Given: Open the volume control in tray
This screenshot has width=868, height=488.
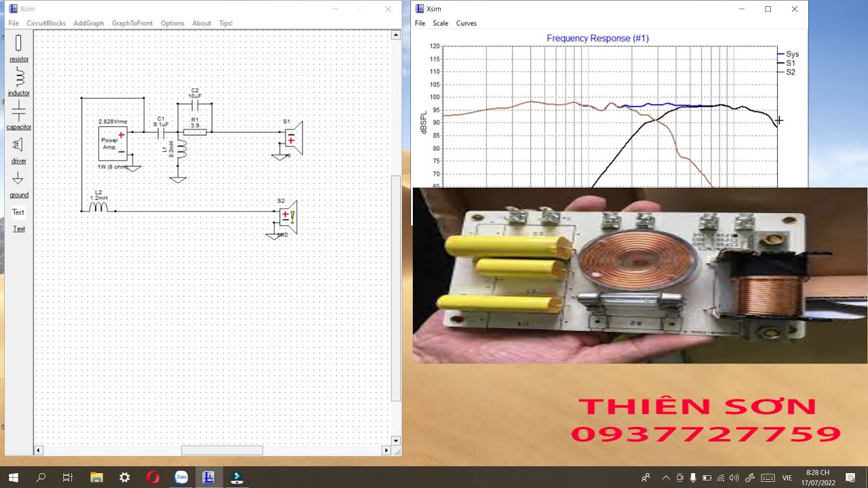Looking at the screenshot, I should pyautogui.click(x=734, y=478).
